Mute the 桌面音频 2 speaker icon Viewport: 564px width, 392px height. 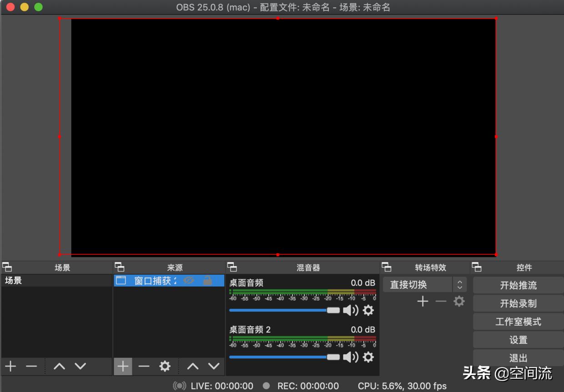coord(350,357)
